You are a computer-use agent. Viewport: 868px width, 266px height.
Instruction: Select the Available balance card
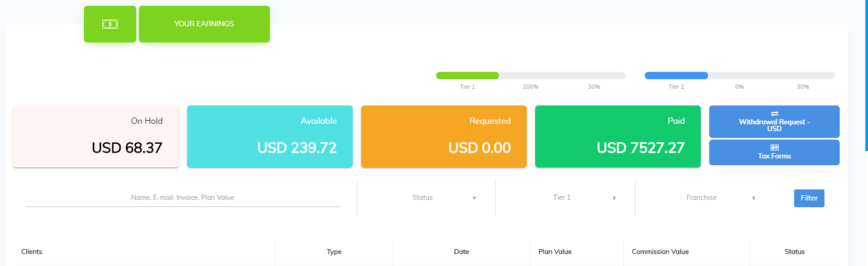(270, 136)
